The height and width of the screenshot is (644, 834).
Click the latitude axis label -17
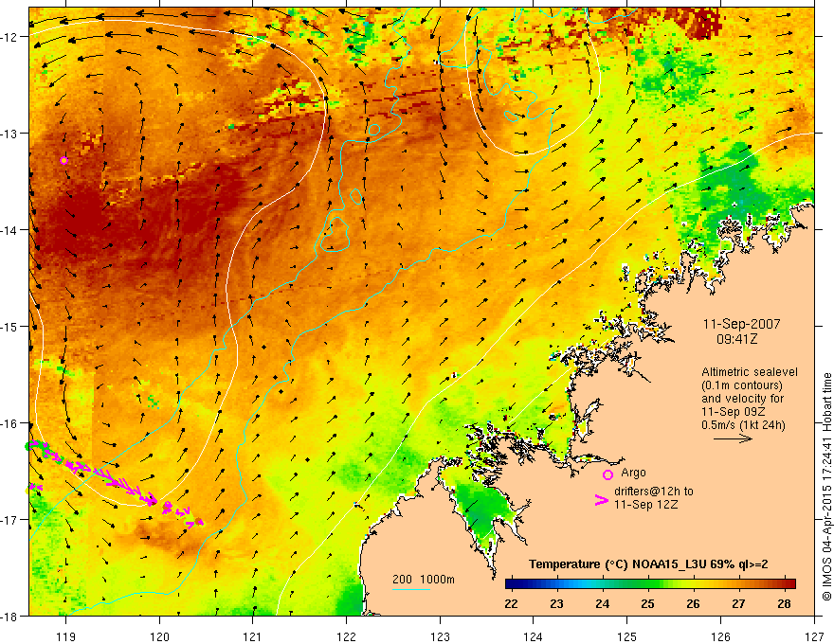tap(10, 519)
